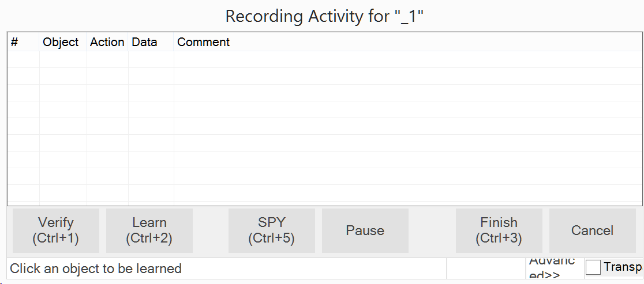The image size is (644, 284).
Task: Select the Action column header
Action: tap(107, 42)
